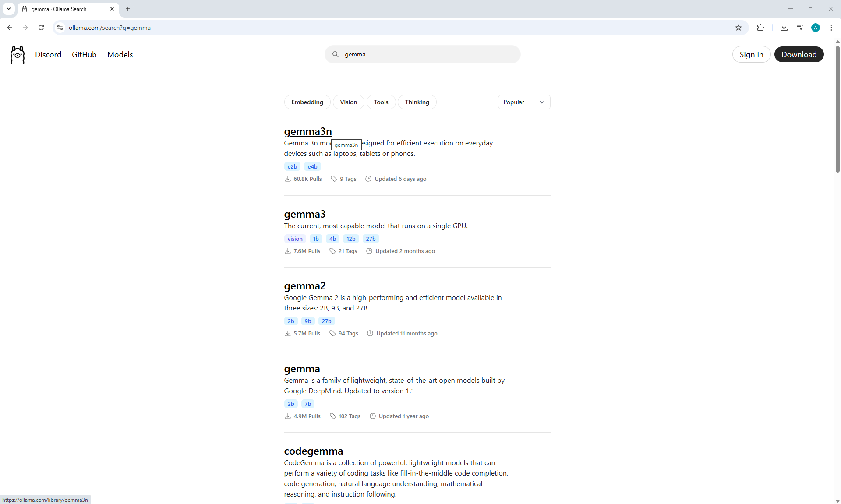This screenshot has height=504, width=841.
Task: Toggle the Embedding filter
Action: pyautogui.click(x=307, y=102)
